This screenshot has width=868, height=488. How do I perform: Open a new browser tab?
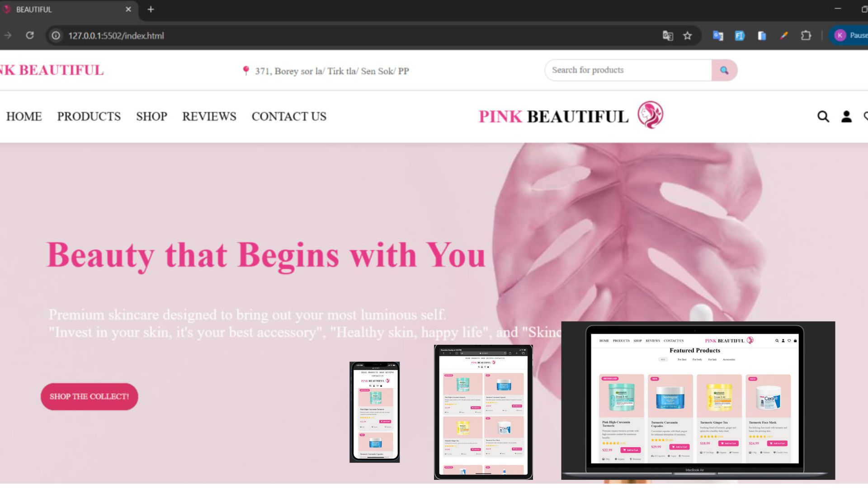pyautogui.click(x=151, y=9)
